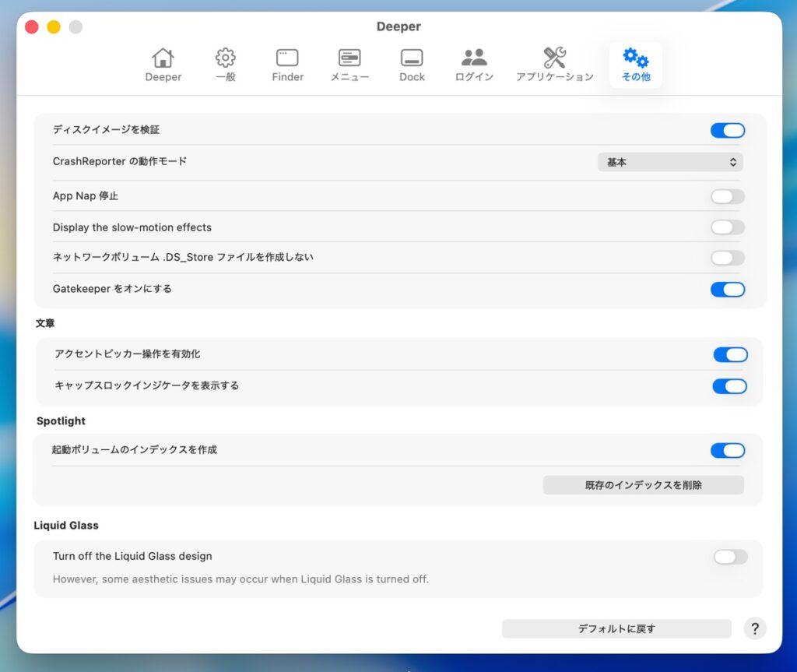Click the yellow minimize window button

pos(54,27)
